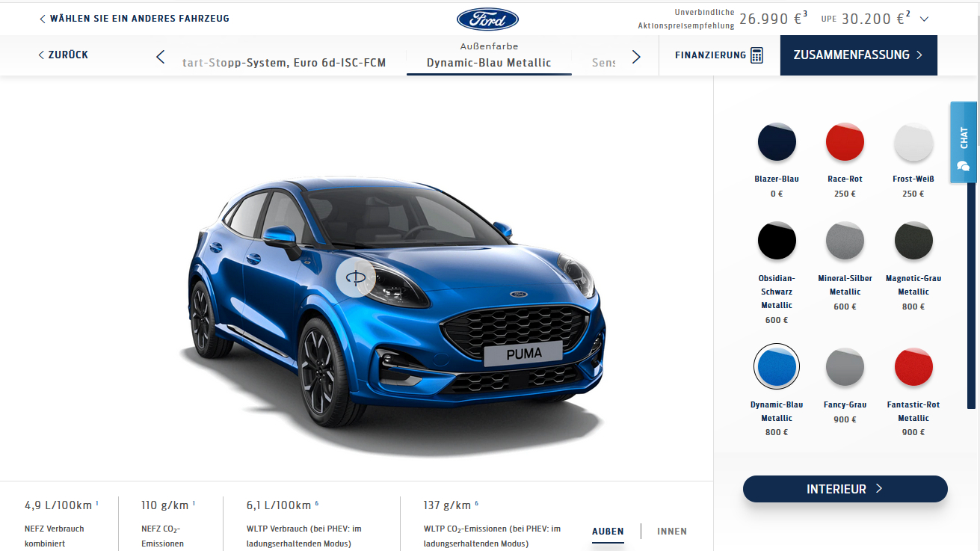Click the UPE 30.200 € price
This screenshot has width=980, height=551.
pyautogui.click(x=864, y=19)
